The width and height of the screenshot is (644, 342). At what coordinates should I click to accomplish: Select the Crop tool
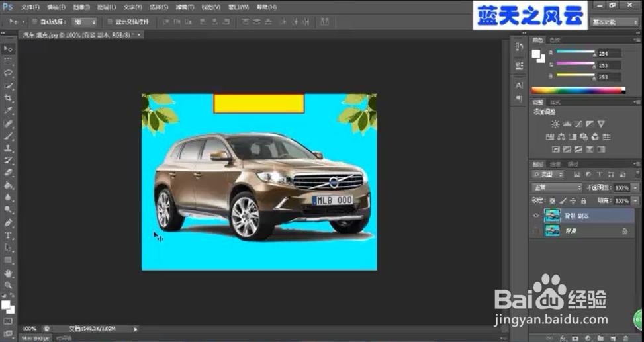pos(8,98)
